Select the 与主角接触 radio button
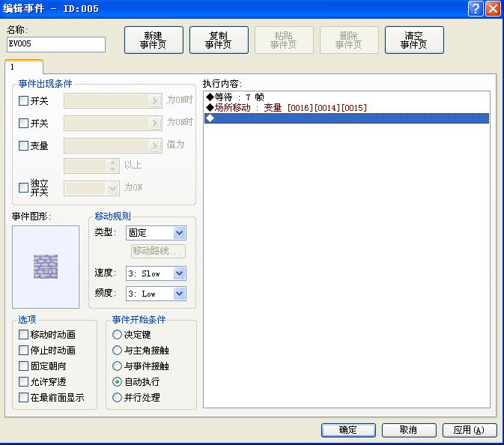This screenshot has width=504, height=445. point(117,350)
